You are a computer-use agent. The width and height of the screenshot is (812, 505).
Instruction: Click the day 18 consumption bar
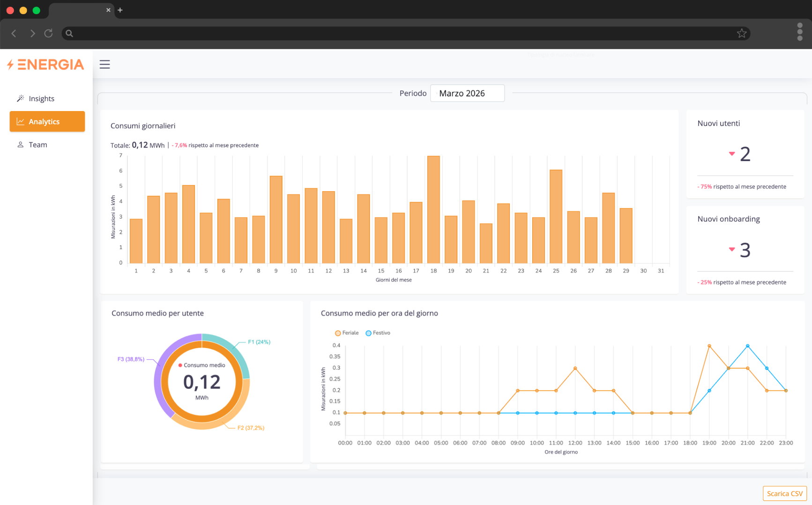pos(433,209)
